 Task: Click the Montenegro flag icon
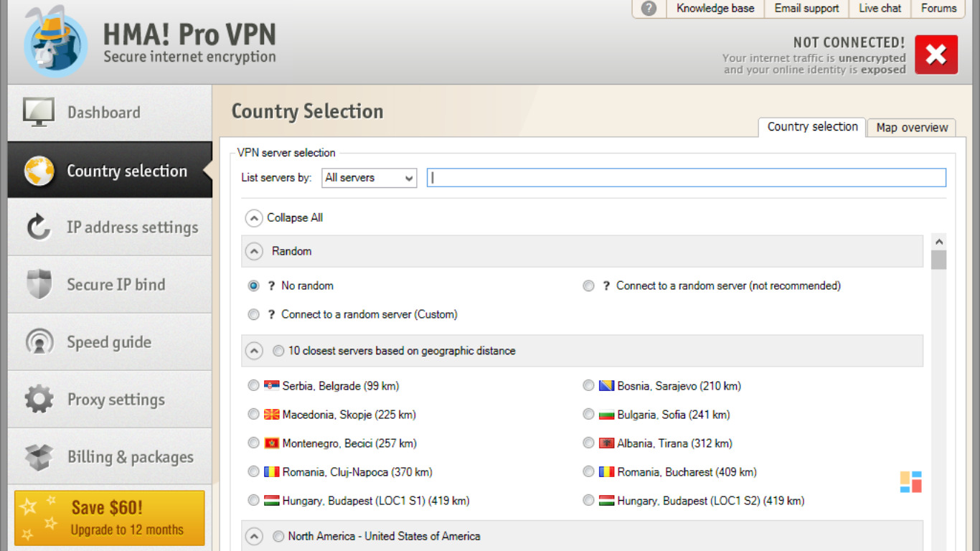271,443
